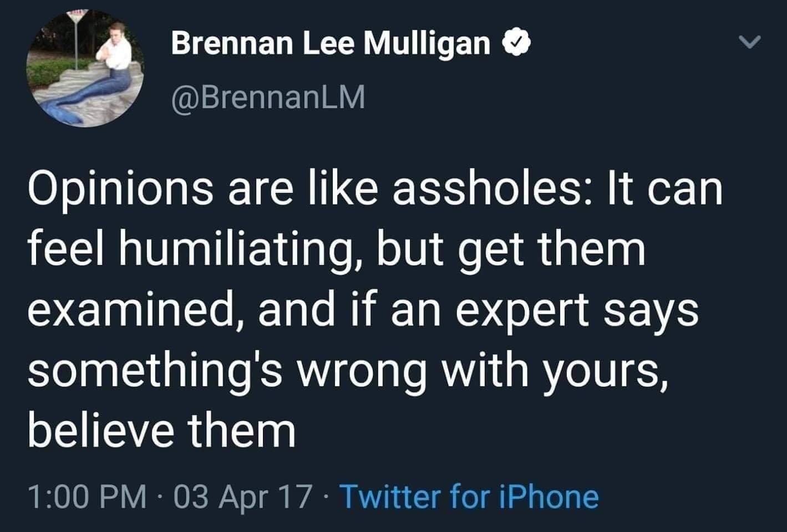
Task: Click the surname Mulligan in the header
Action: pyautogui.click(x=427, y=43)
